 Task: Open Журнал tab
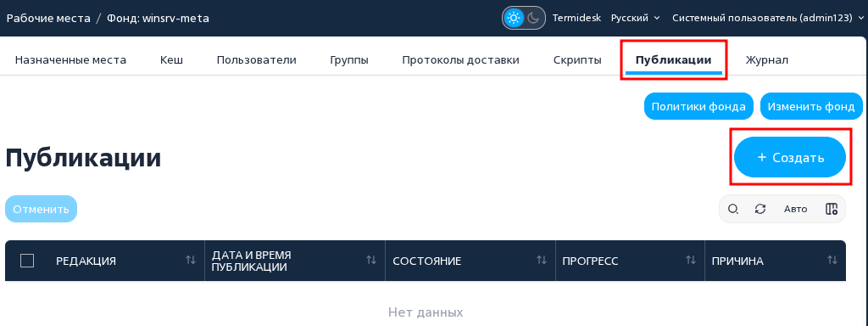pos(766,60)
